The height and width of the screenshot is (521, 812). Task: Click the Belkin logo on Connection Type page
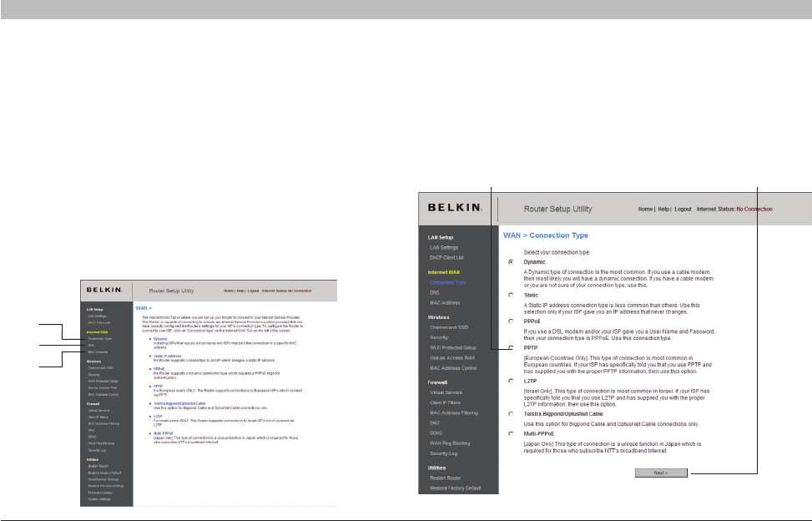455,208
